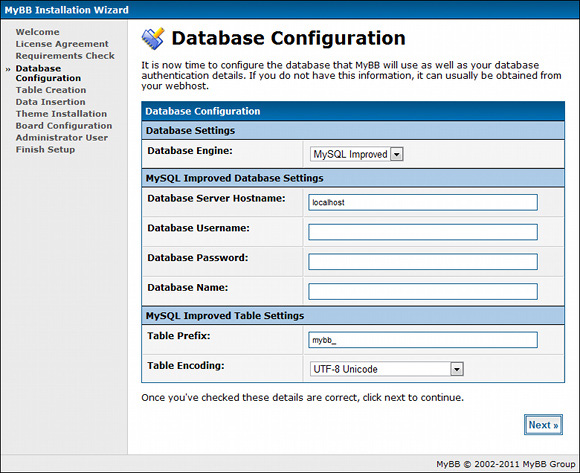Select Administrator User in the sidebar
The image size is (580, 473).
62,138
